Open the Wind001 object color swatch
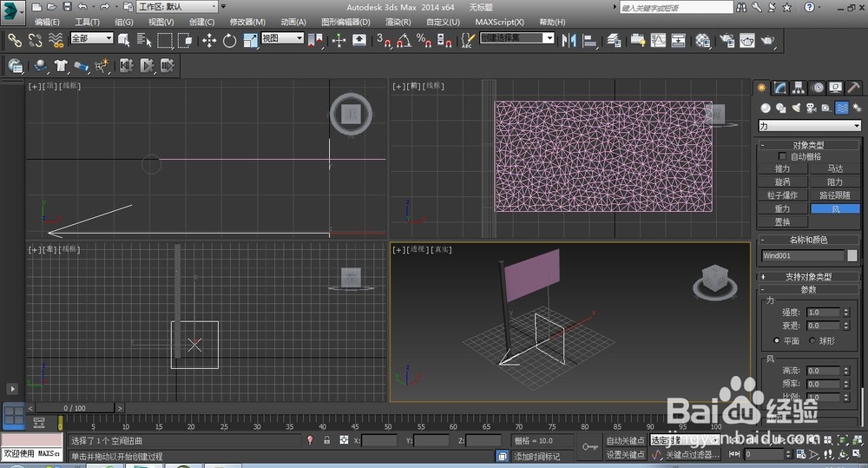 [x=852, y=255]
